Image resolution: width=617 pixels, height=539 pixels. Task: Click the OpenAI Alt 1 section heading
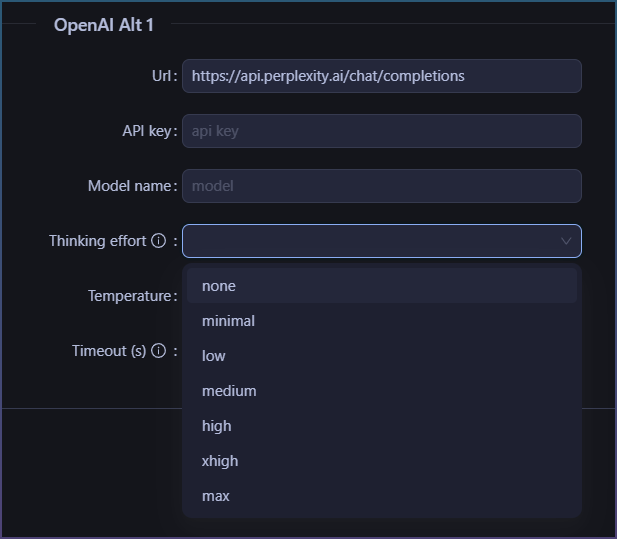(103, 25)
